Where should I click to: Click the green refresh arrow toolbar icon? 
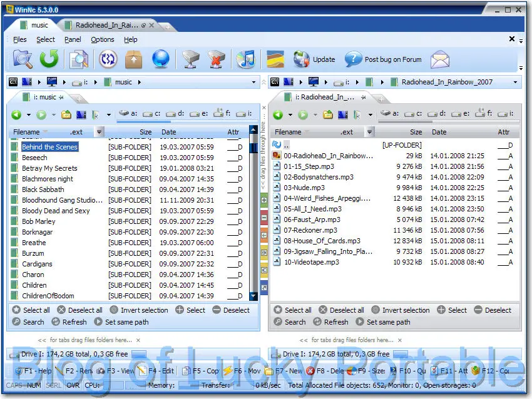pyautogui.click(x=49, y=59)
